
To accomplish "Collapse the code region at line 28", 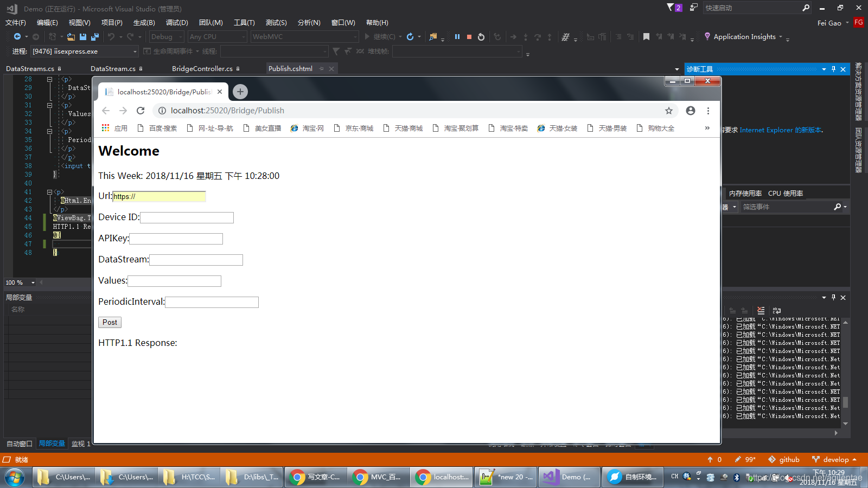I will [x=49, y=79].
